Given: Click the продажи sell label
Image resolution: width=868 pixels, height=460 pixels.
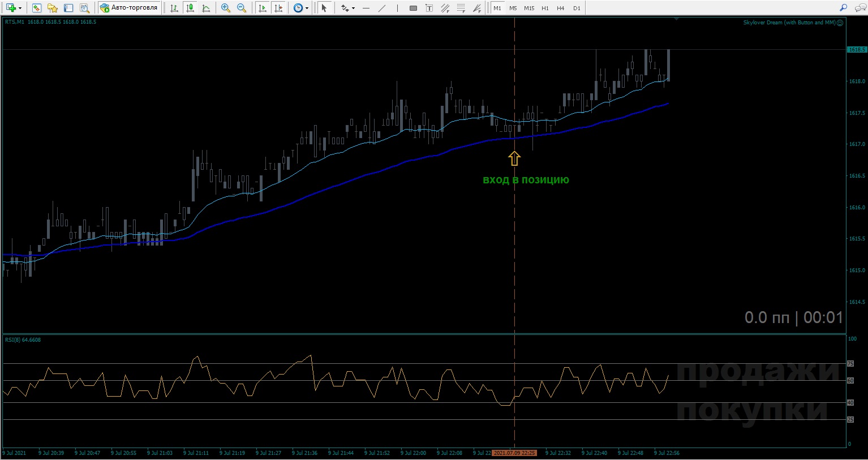Looking at the screenshot, I should 757,372.
